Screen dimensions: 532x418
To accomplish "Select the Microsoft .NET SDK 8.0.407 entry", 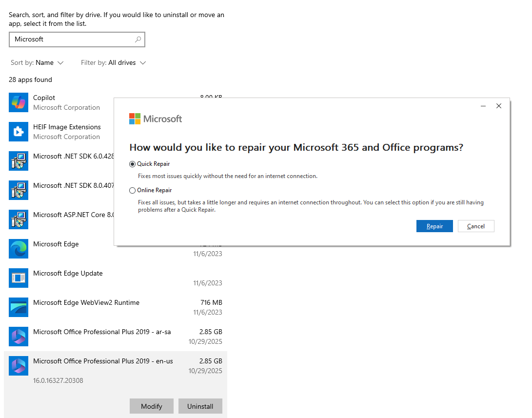I will [x=74, y=186].
